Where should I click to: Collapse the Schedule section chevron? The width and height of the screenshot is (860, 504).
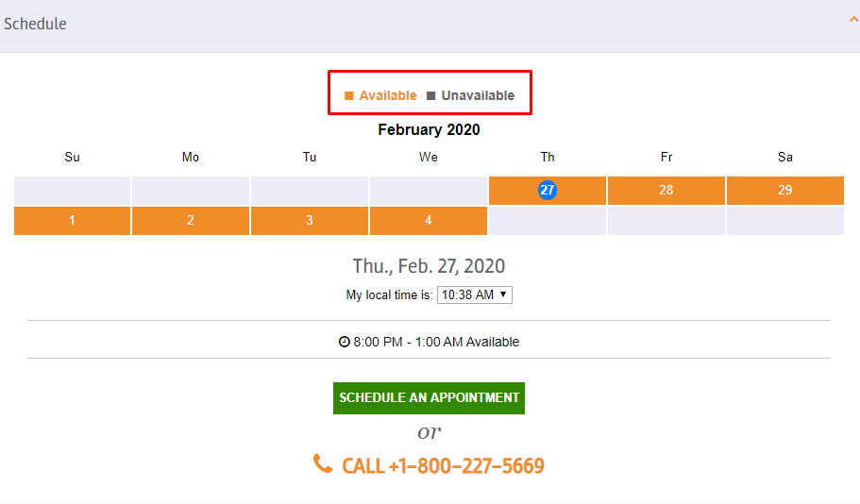[x=854, y=20]
